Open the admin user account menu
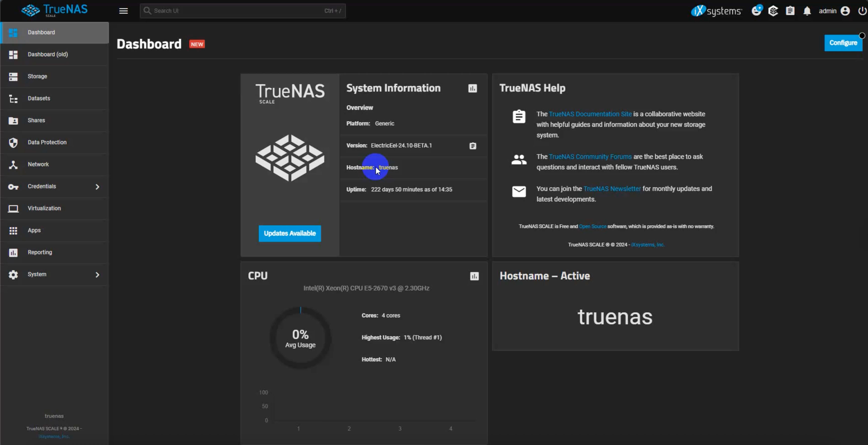 (834, 11)
